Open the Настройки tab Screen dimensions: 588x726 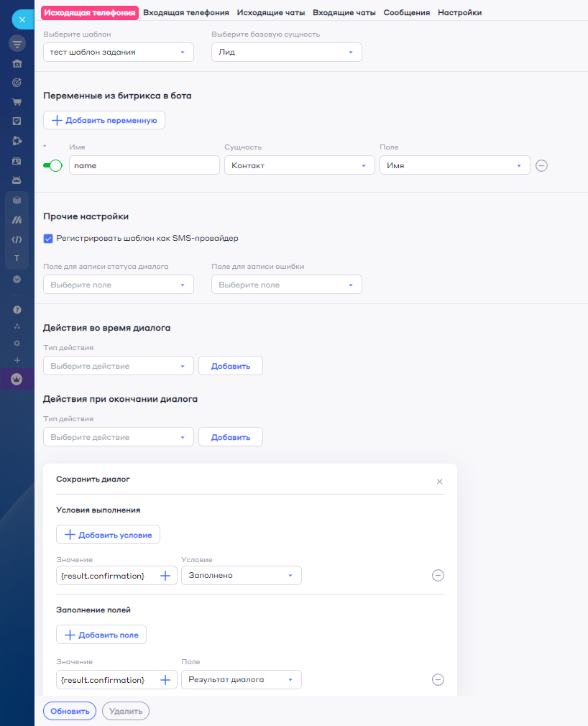pyautogui.click(x=459, y=12)
